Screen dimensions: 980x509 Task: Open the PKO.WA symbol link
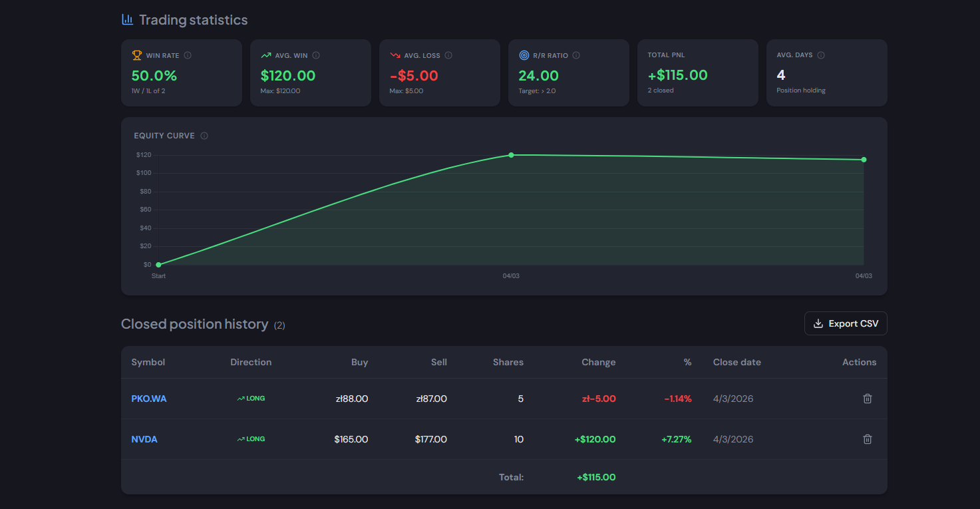point(150,398)
